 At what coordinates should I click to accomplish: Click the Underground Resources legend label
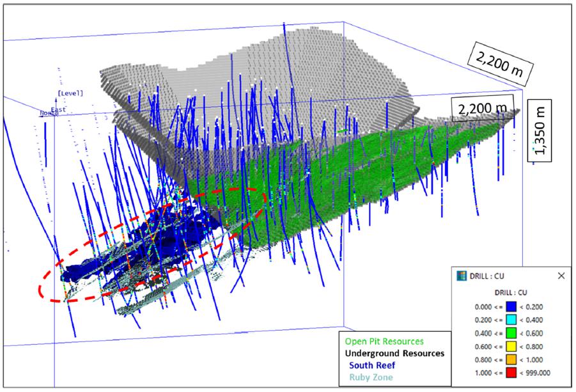tap(394, 354)
